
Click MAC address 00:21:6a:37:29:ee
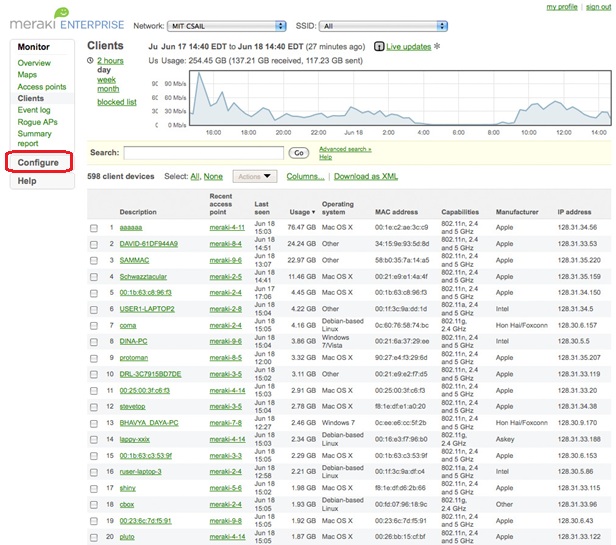[402, 341]
